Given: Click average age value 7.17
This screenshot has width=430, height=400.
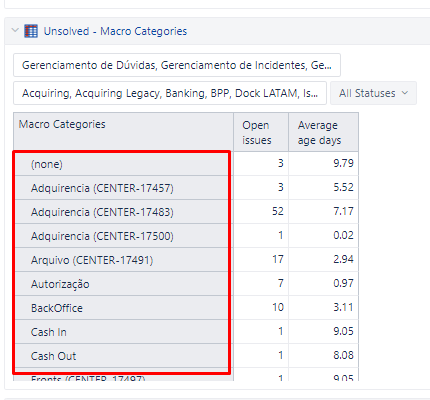Looking at the screenshot, I should [x=343, y=211].
